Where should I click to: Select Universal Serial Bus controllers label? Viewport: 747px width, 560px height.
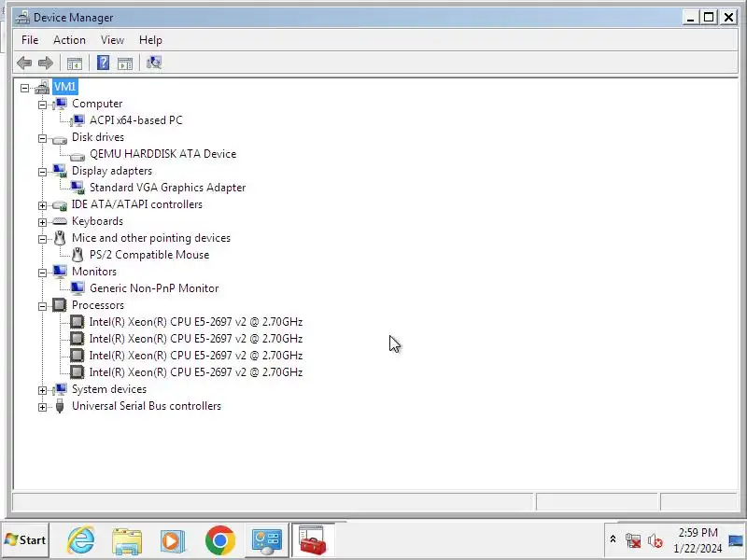pos(147,406)
